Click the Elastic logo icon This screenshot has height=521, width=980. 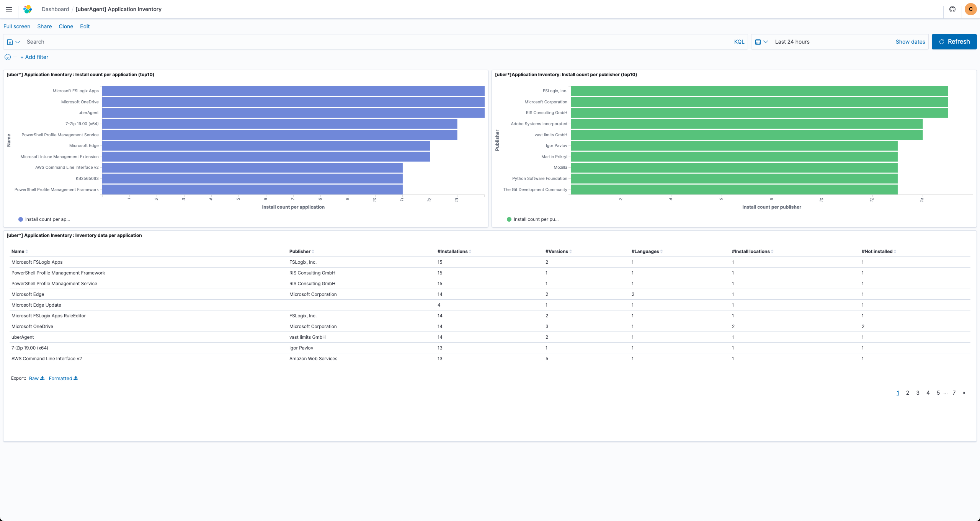pos(28,9)
